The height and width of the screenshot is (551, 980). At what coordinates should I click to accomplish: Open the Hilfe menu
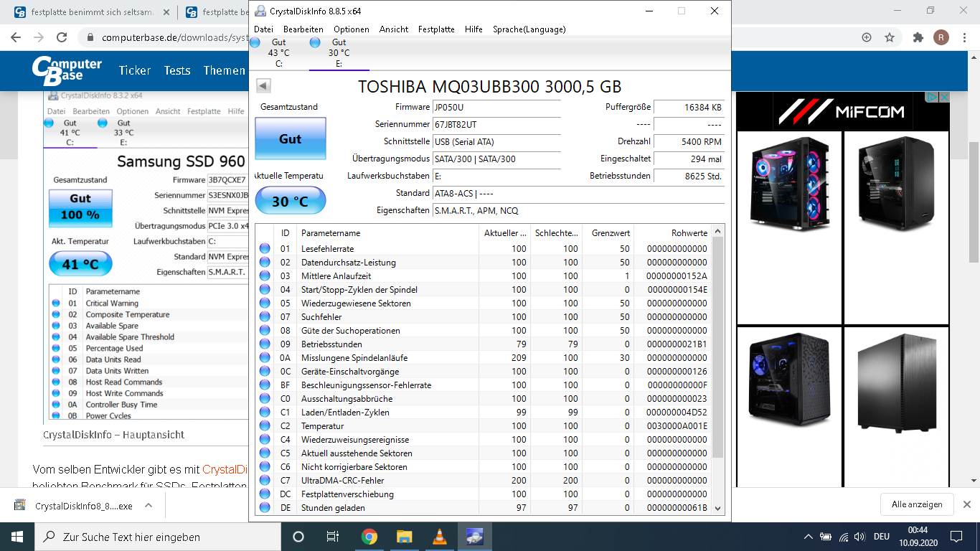point(473,29)
